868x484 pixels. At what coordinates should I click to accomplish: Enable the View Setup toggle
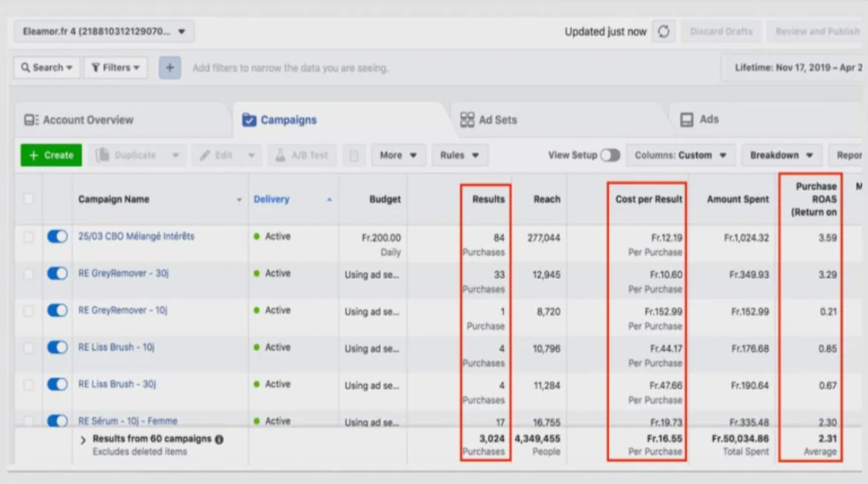[x=610, y=155]
